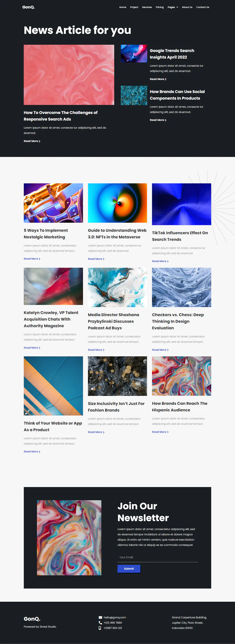Select the colorful swirl Web 3.0 thumbnail
This screenshot has width=235, height=644.
118,203
